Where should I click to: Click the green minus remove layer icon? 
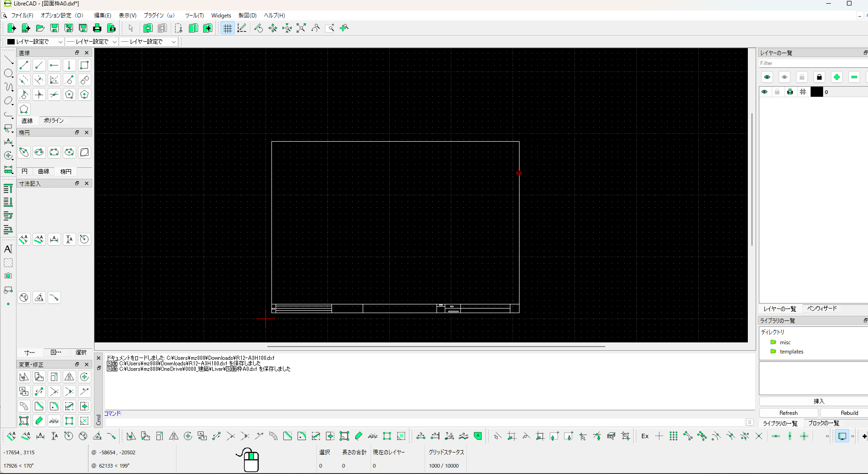(x=854, y=77)
